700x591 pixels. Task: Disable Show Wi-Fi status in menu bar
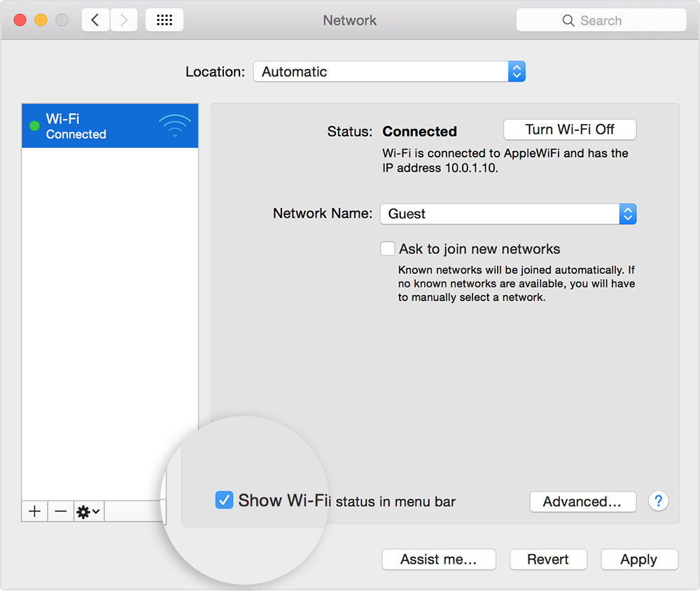tap(224, 500)
